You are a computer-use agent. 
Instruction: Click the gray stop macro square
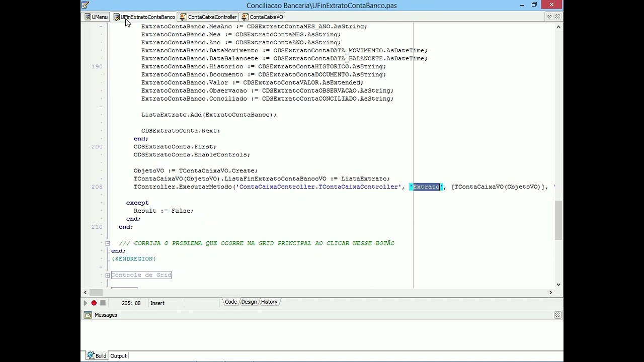[103, 303]
